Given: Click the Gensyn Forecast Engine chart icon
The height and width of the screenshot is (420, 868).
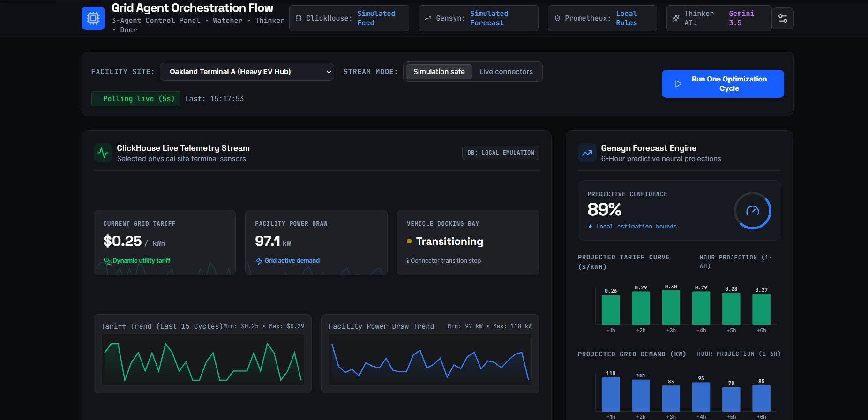Looking at the screenshot, I should click(587, 153).
